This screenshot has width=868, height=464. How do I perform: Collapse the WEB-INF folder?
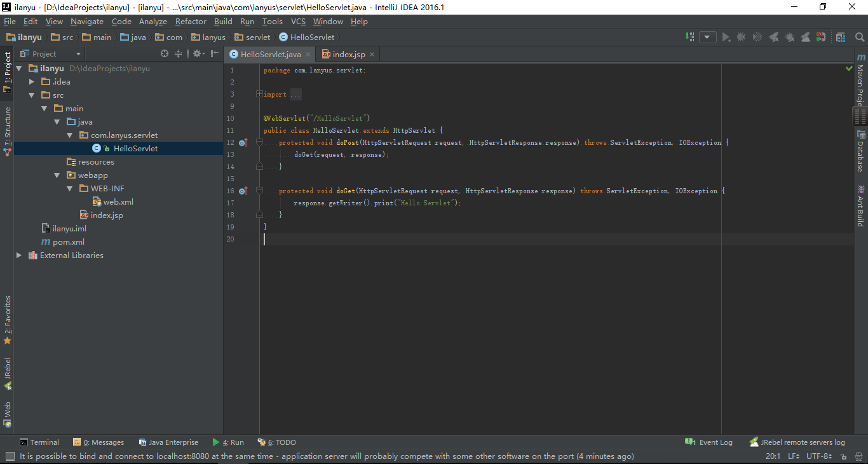pyautogui.click(x=70, y=189)
